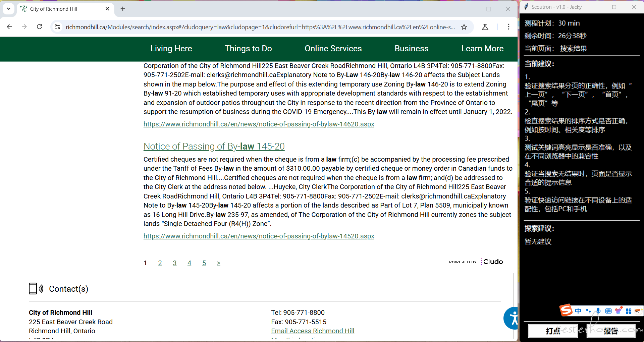This screenshot has height=342, width=644.
Task: Open the bylaw-14620 news URL link
Action: click(x=259, y=124)
